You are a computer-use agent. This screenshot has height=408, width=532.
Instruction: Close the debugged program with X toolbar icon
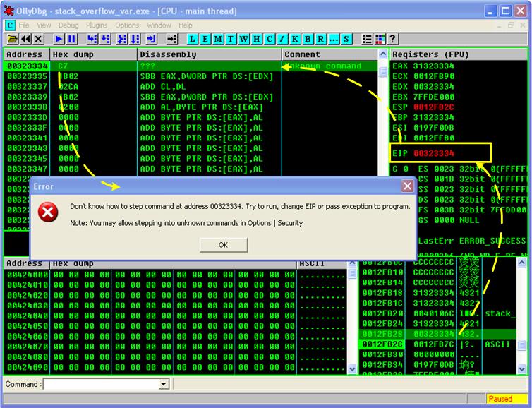point(39,39)
